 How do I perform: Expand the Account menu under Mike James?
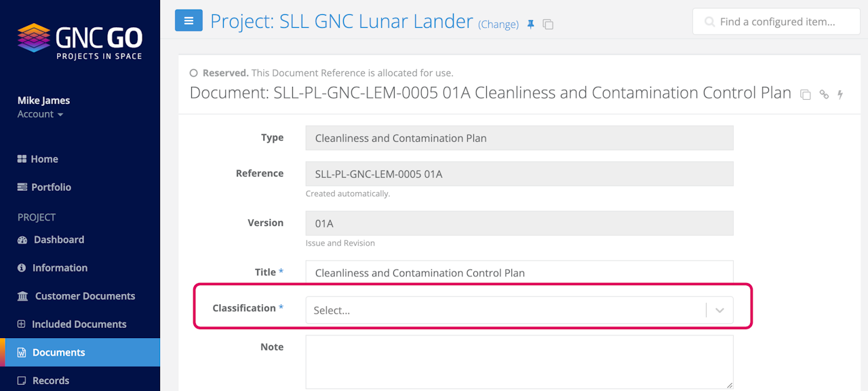point(41,114)
